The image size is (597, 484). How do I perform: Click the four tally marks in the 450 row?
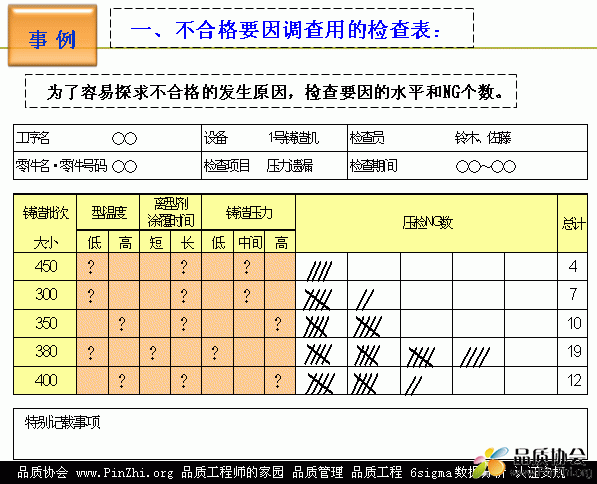[319, 271]
